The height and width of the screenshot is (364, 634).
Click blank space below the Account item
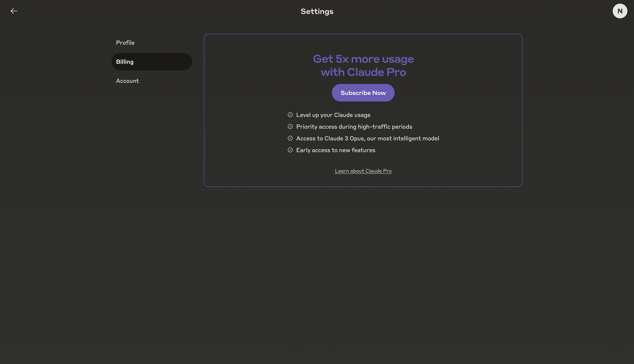click(152, 150)
